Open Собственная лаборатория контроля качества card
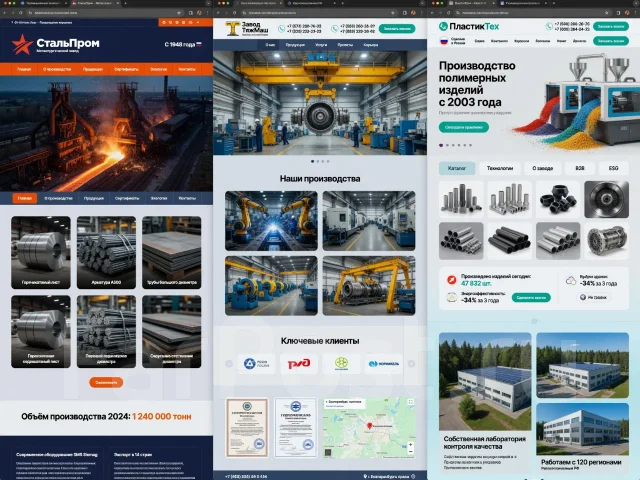 (x=485, y=402)
